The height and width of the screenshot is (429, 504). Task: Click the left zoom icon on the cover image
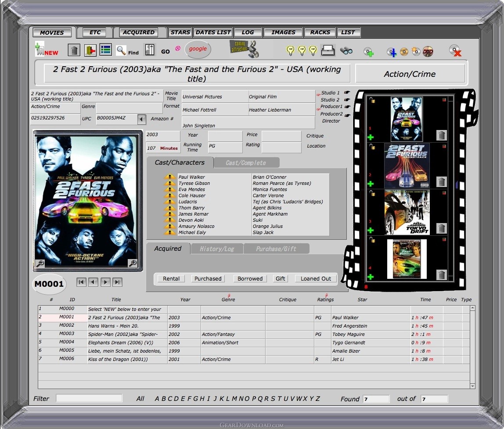[x=40, y=263]
